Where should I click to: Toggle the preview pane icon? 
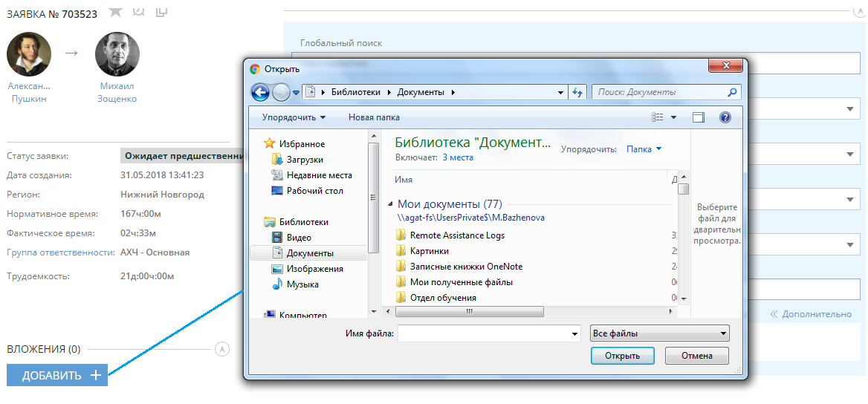(698, 117)
